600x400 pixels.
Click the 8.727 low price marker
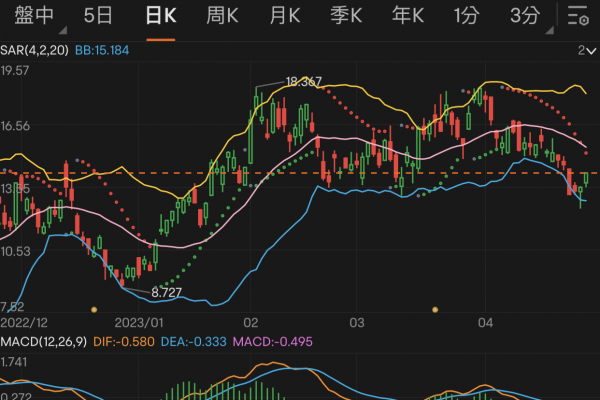(x=168, y=292)
